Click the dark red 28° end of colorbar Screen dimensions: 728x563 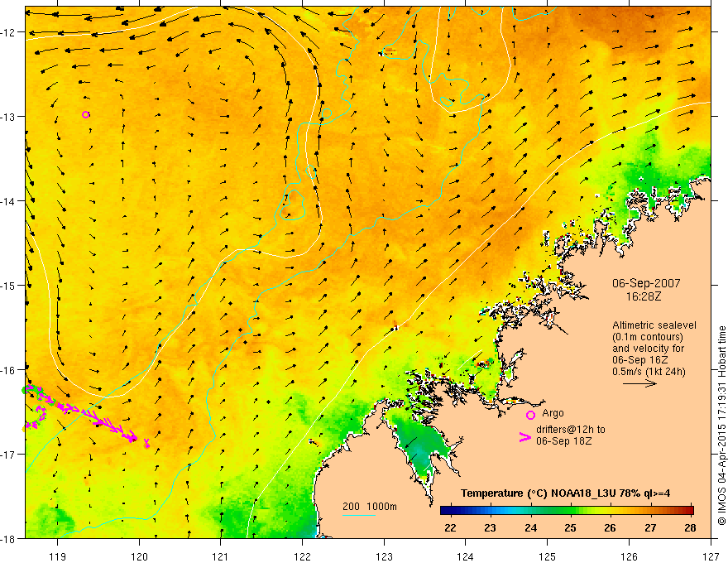pos(690,511)
